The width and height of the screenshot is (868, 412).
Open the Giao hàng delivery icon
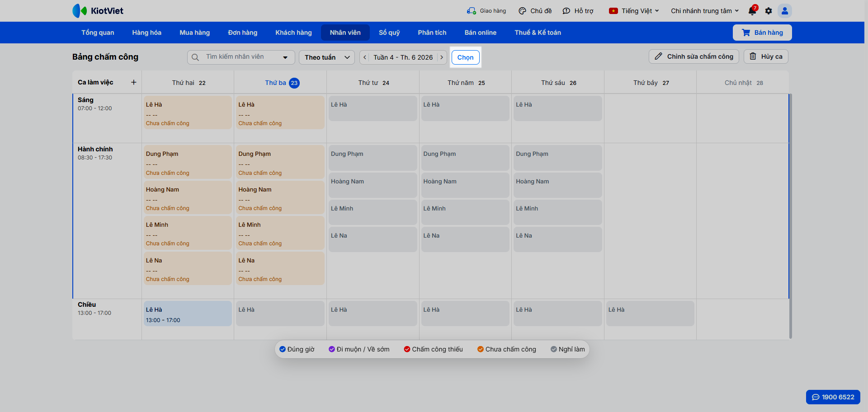coord(472,11)
